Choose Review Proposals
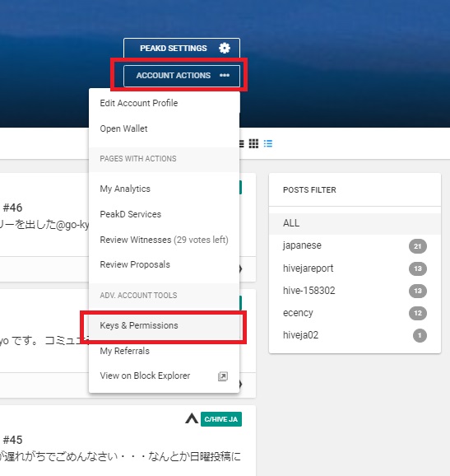This screenshot has height=476, width=450. click(164, 264)
